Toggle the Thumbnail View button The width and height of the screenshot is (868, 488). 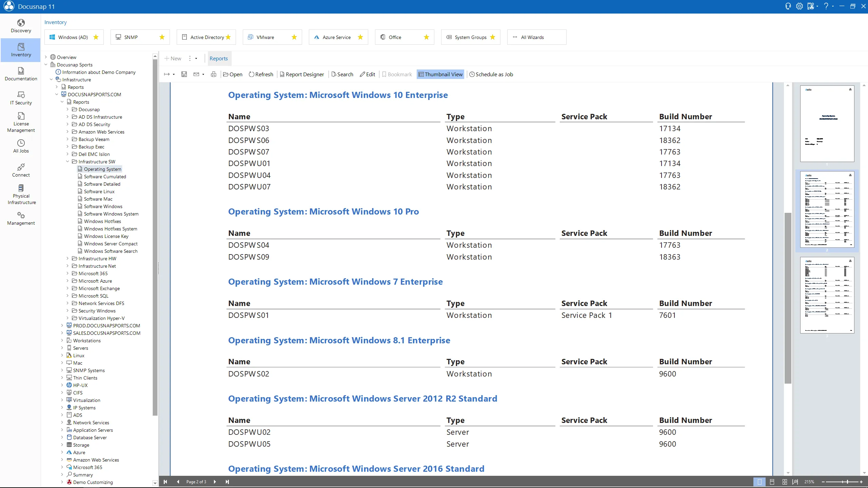(440, 74)
